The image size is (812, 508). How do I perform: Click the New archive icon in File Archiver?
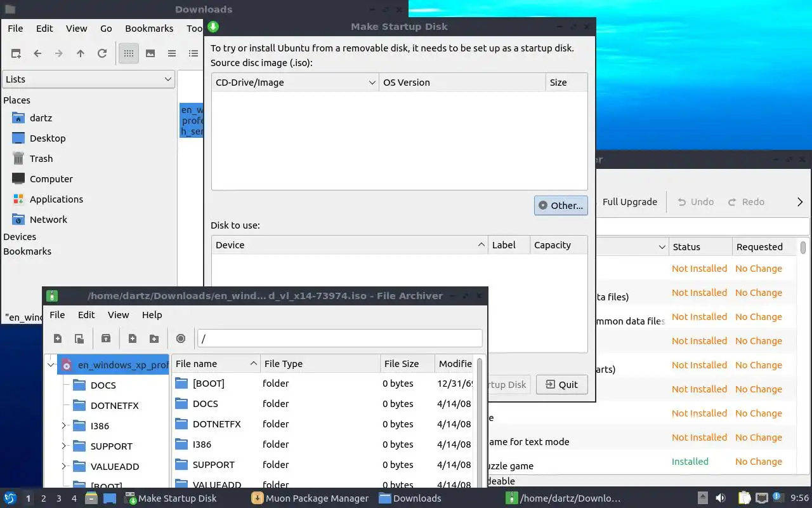(x=58, y=338)
